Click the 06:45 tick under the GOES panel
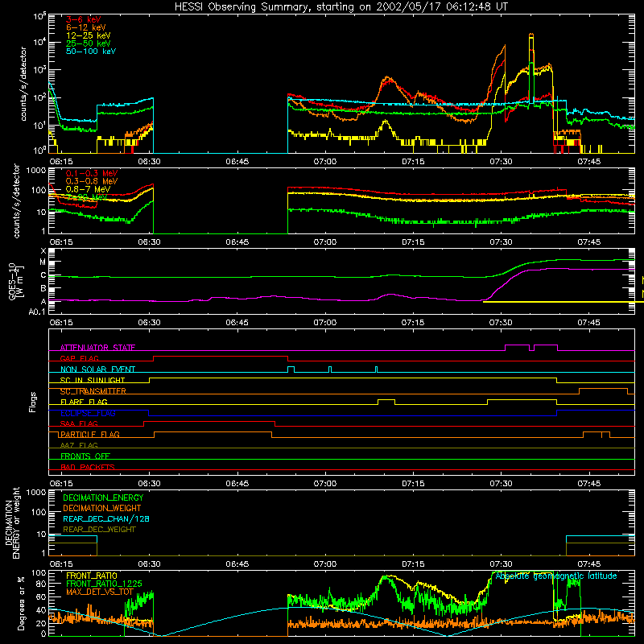The width and height of the screenshot is (644, 644). [x=237, y=323]
